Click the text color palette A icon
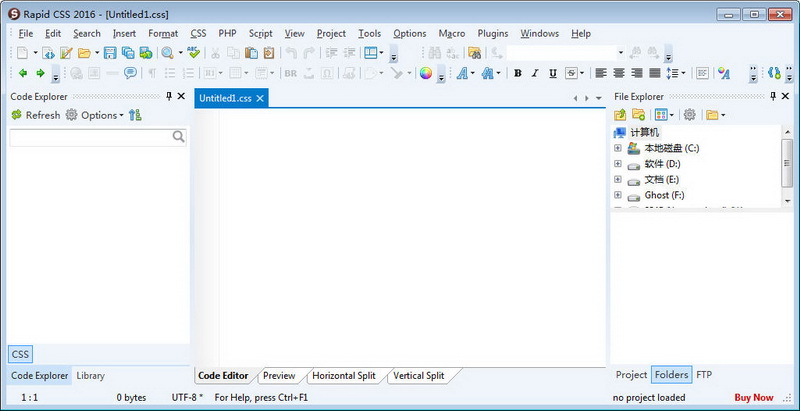The width and height of the screenshot is (800, 411). coord(723,73)
